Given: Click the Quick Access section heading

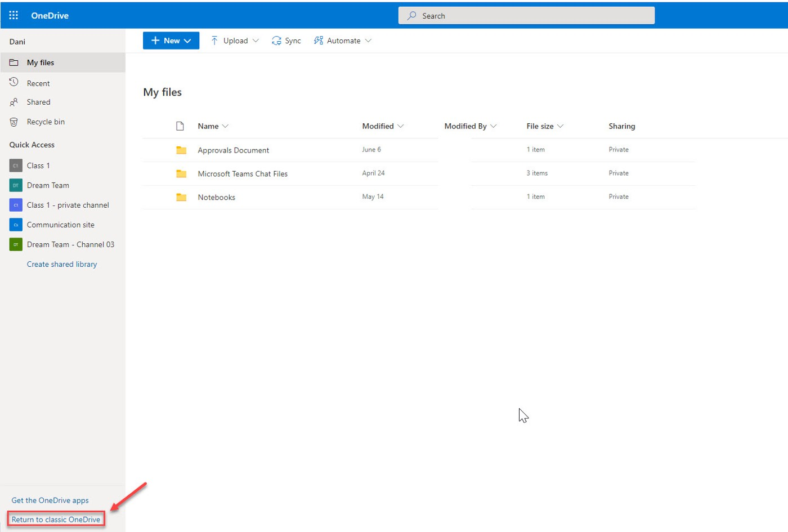Looking at the screenshot, I should [32, 145].
